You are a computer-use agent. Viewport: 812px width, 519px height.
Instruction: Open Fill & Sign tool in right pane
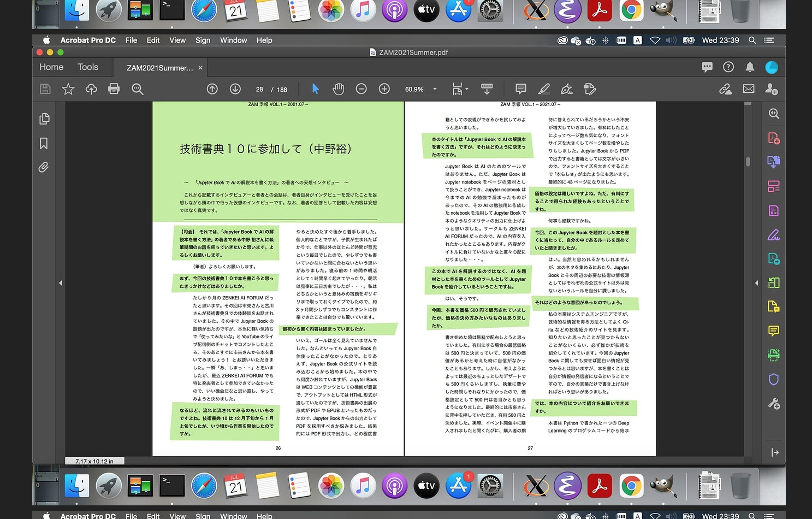click(x=774, y=235)
